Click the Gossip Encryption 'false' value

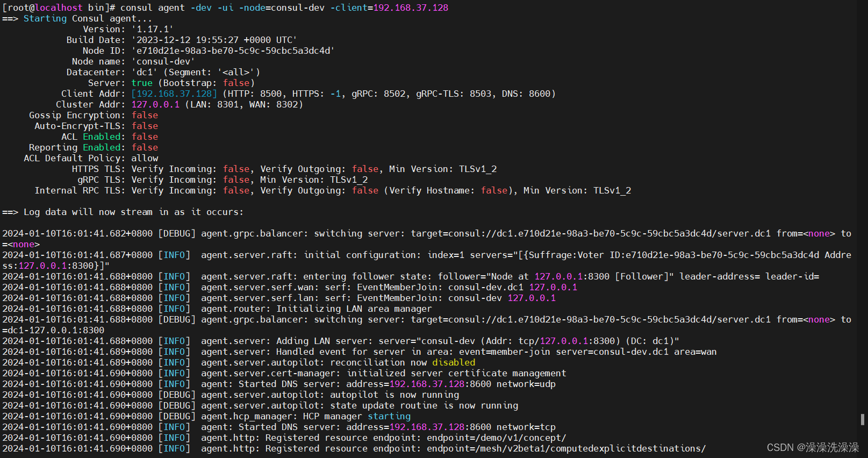click(x=145, y=115)
